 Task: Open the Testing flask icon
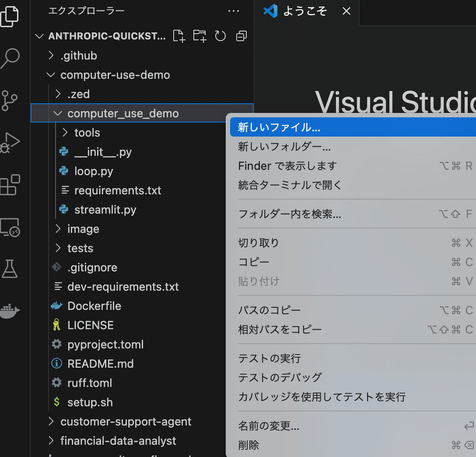point(10,269)
